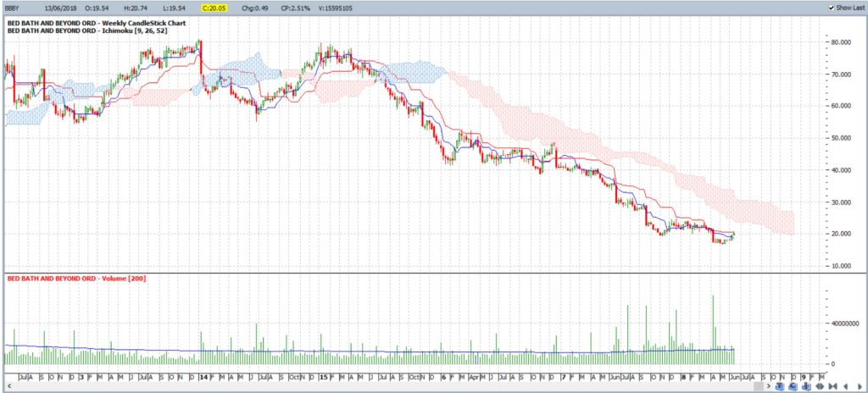Click the blue icon with curved arrow

click(x=793, y=386)
